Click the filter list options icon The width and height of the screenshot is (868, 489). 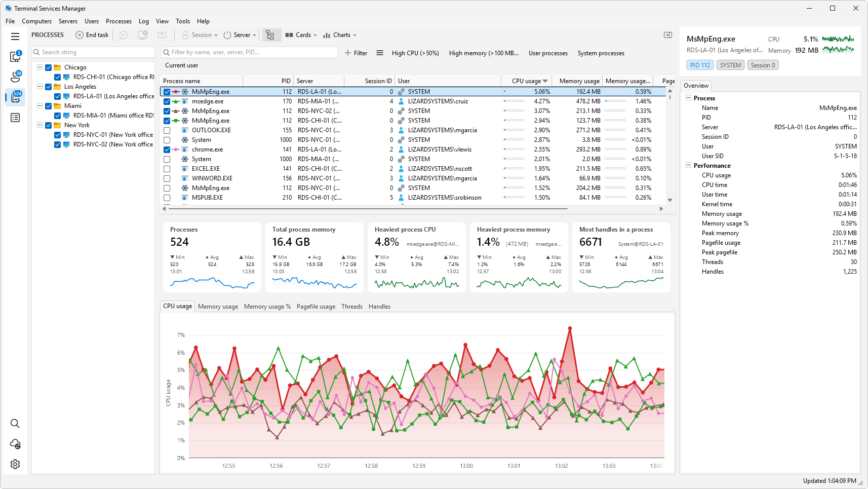(380, 53)
